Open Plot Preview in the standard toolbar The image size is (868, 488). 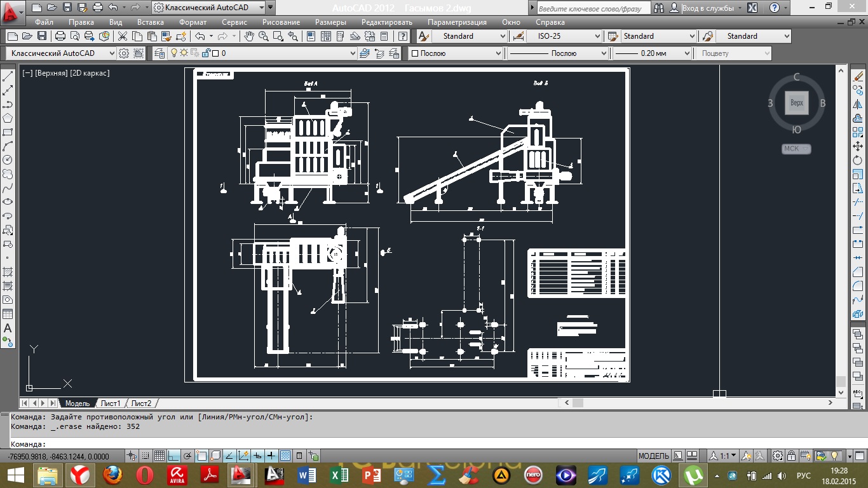(x=75, y=36)
